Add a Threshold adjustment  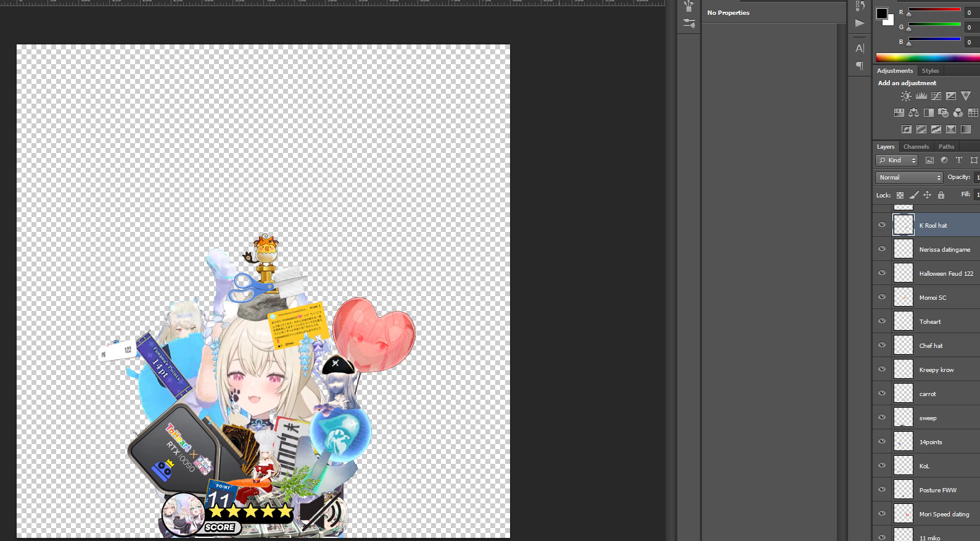(936, 130)
